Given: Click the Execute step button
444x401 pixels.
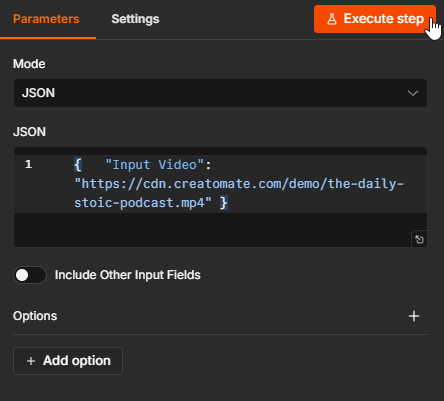Looking at the screenshot, I should [375, 19].
